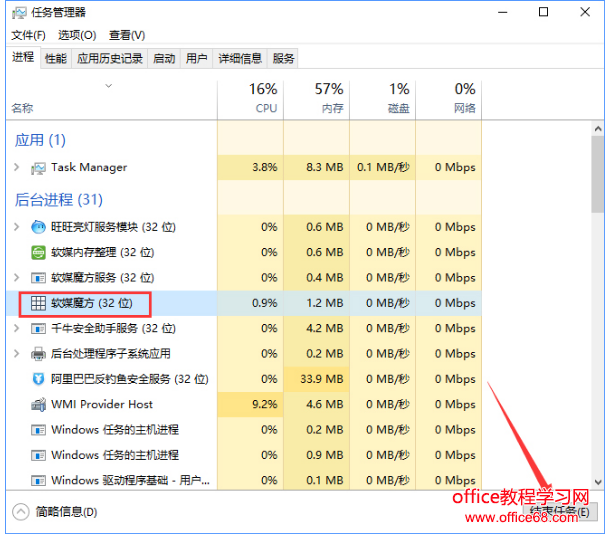Viewport: 608px width, 534px height.
Task: Click the 4.6 MB memory value
Action: point(325,404)
